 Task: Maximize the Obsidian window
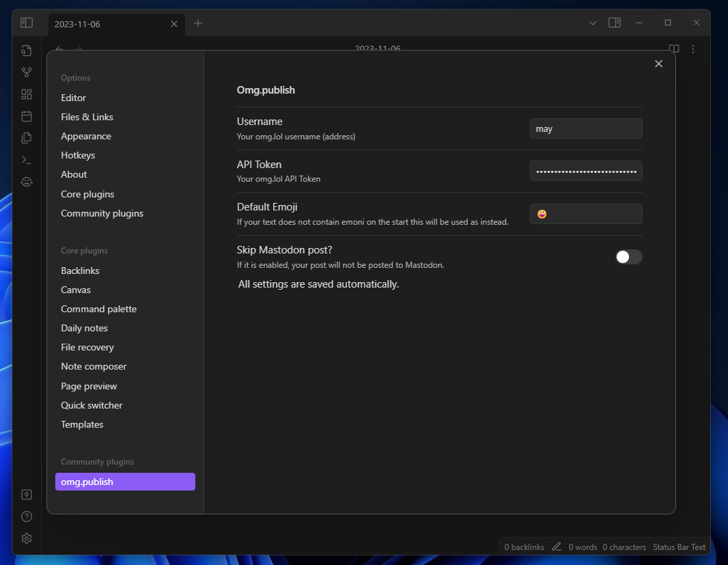(x=668, y=23)
